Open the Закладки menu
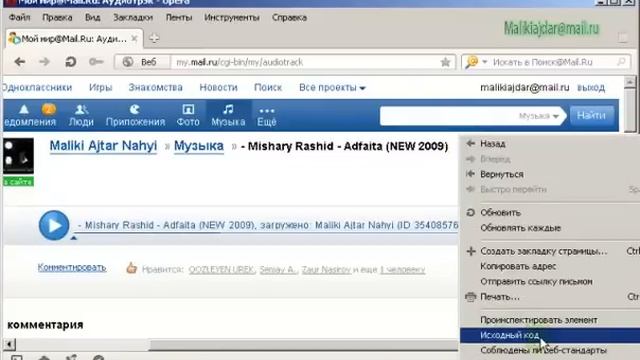Screen dimensions: 640x360 [x=133, y=18]
